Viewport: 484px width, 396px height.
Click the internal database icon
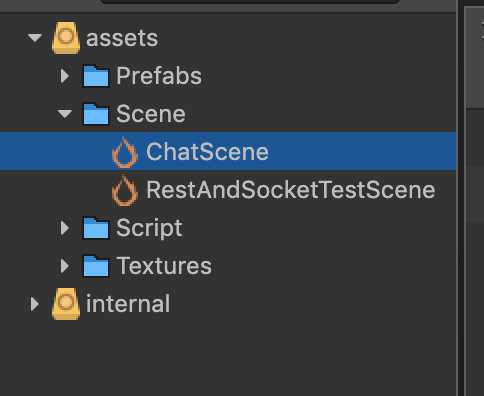click(x=66, y=304)
